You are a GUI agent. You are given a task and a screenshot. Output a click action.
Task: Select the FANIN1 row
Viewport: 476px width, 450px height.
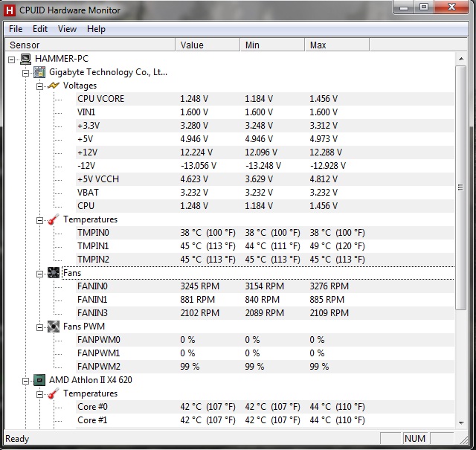coord(265,300)
